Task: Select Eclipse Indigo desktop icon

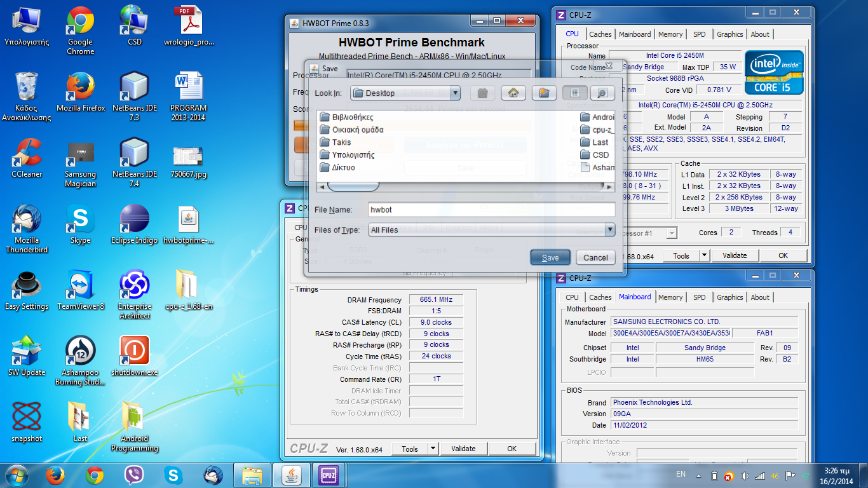Action: [x=135, y=224]
